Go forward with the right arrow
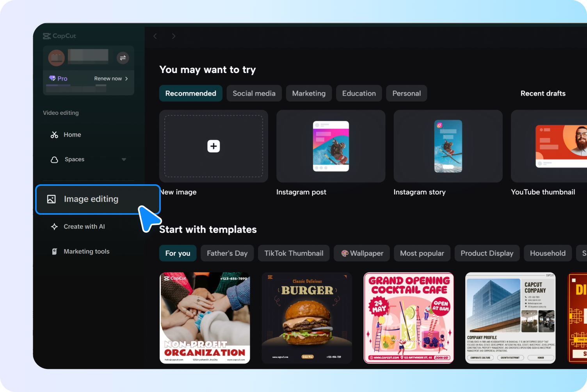587x392 pixels. coord(174,36)
